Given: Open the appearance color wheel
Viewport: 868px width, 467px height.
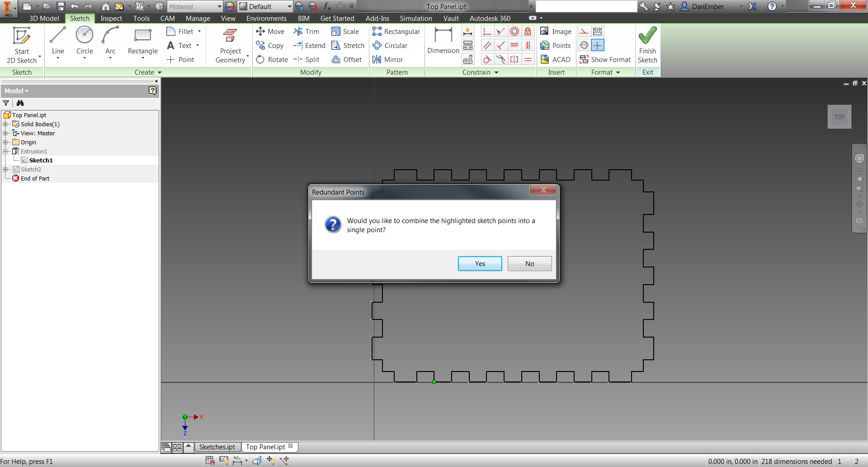Looking at the screenshot, I should (x=230, y=6).
